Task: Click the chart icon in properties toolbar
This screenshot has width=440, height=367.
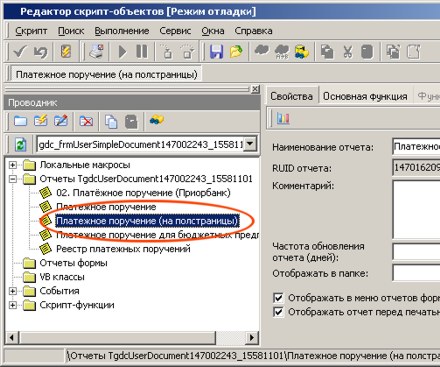Action: click(x=283, y=118)
